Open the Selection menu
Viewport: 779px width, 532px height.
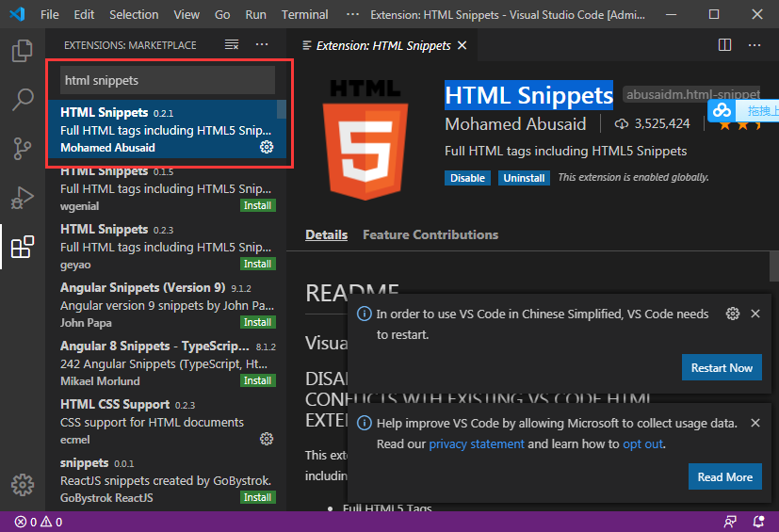[134, 14]
